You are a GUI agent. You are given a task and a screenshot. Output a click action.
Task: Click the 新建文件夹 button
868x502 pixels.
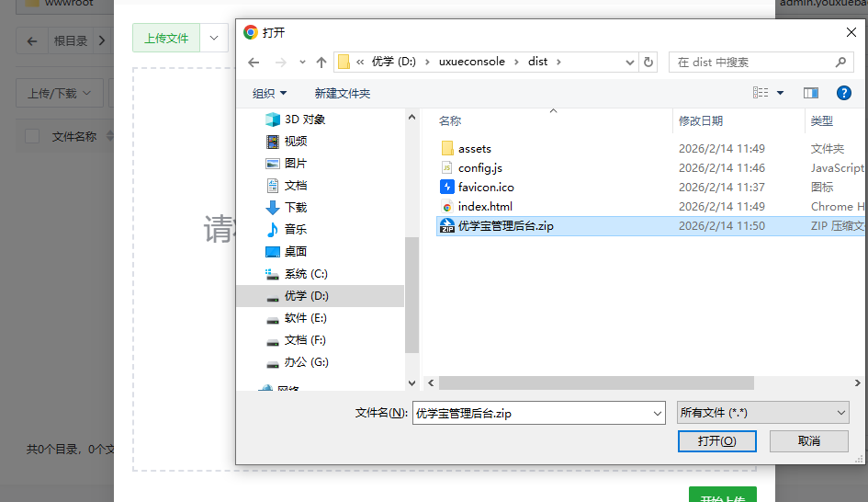point(342,93)
